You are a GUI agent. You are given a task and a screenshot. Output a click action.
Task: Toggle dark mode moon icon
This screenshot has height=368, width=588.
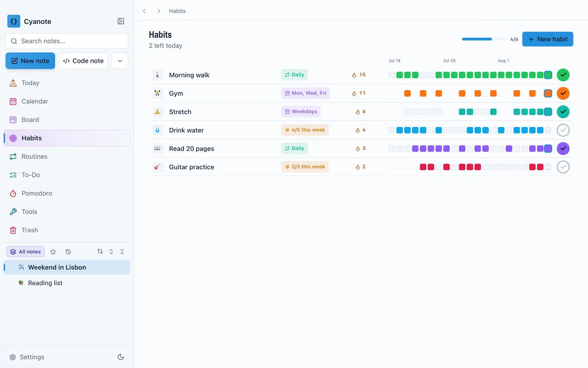coord(121,357)
